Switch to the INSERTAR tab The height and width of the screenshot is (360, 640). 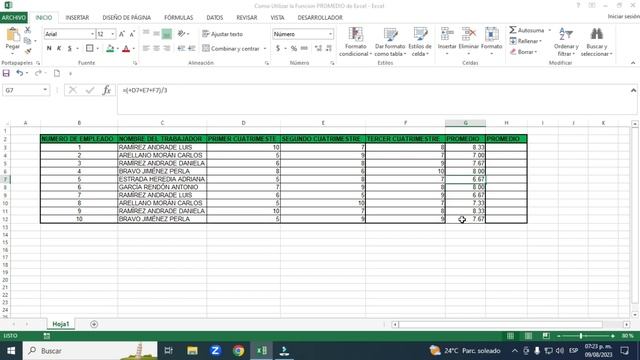77,18
